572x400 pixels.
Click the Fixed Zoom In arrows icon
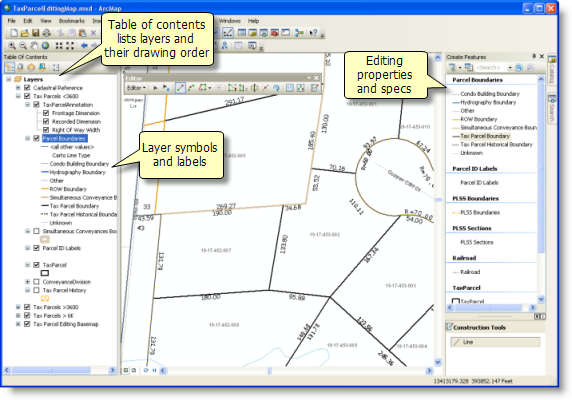pyautogui.click(x=59, y=46)
